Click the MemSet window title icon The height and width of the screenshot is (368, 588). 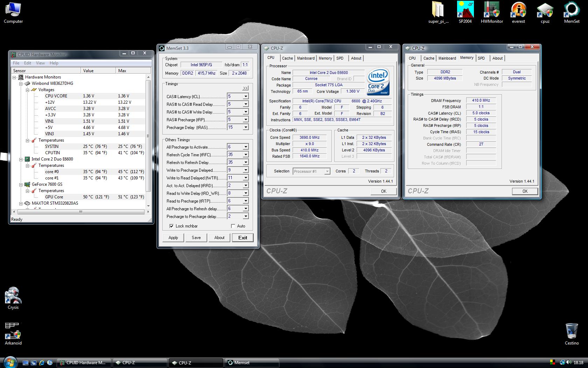click(162, 48)
